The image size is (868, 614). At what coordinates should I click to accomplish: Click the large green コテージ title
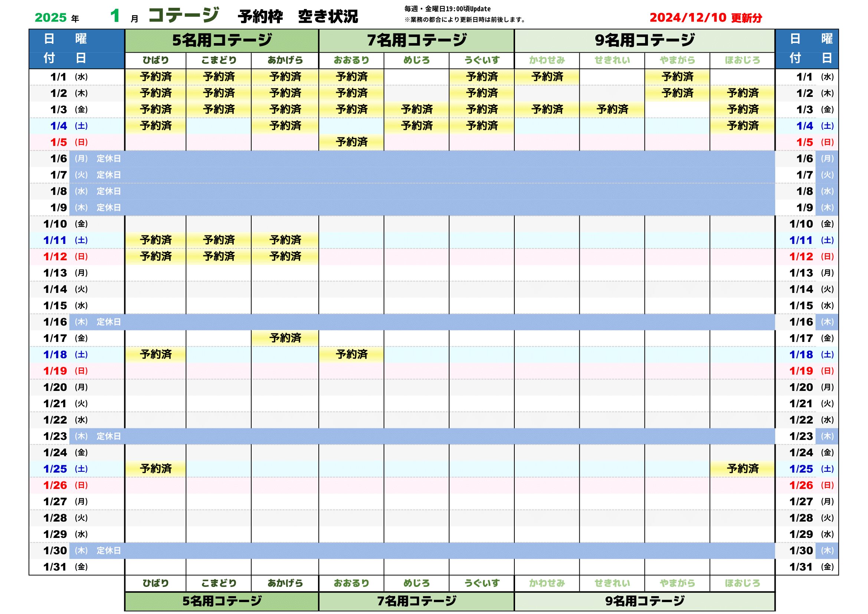[x=184, y=16]
